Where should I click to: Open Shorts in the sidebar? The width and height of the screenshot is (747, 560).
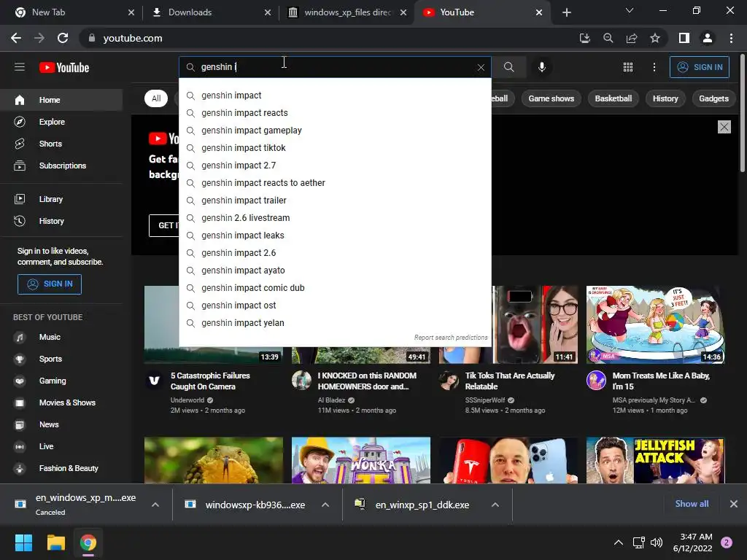(61, 144)
